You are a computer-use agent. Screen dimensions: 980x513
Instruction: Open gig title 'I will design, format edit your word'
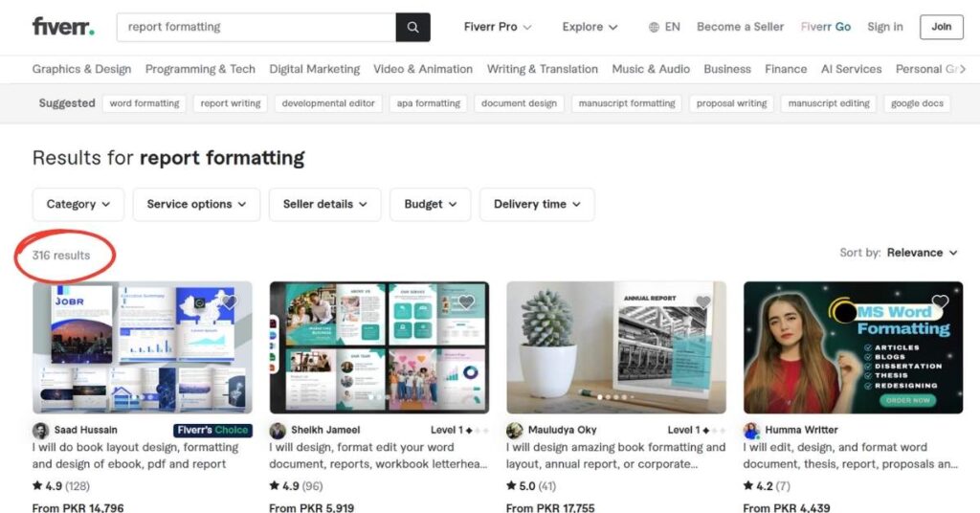(x=378, y=456)
